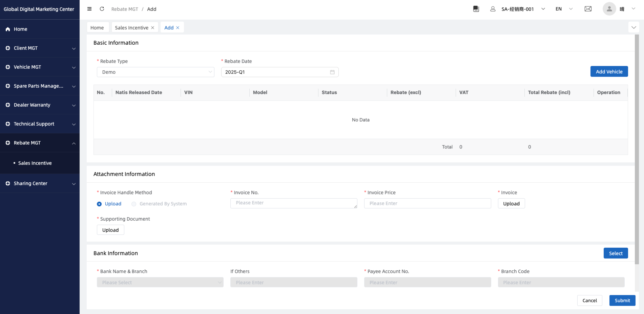Click the page refresh icon

pyautogui.click(x=102, y=9)
